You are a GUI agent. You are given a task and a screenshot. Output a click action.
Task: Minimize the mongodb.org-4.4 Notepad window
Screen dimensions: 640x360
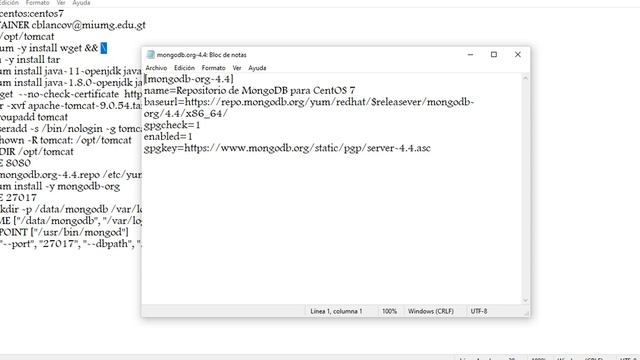tap(470, 54)
